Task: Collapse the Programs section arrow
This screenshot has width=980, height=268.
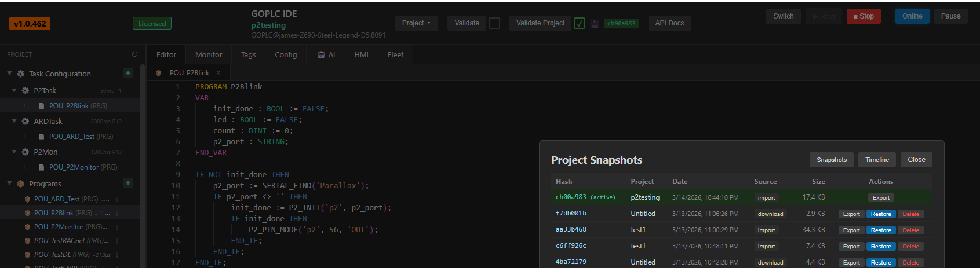Action: (9, 183)
